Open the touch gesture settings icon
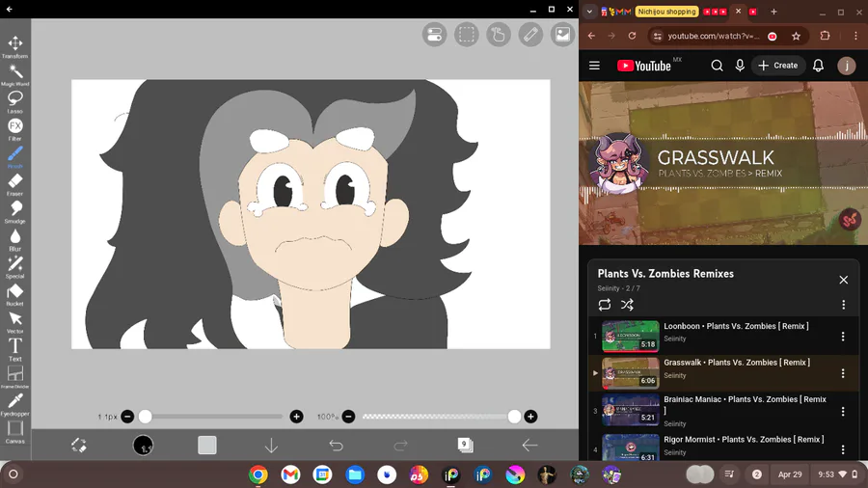Viewport: 868px width, 488px height. 499,35
